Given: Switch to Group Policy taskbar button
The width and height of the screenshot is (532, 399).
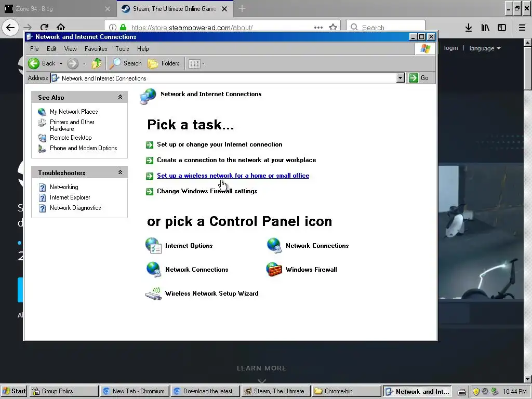Looking at the screenshot, I should [x=64, y=391].
